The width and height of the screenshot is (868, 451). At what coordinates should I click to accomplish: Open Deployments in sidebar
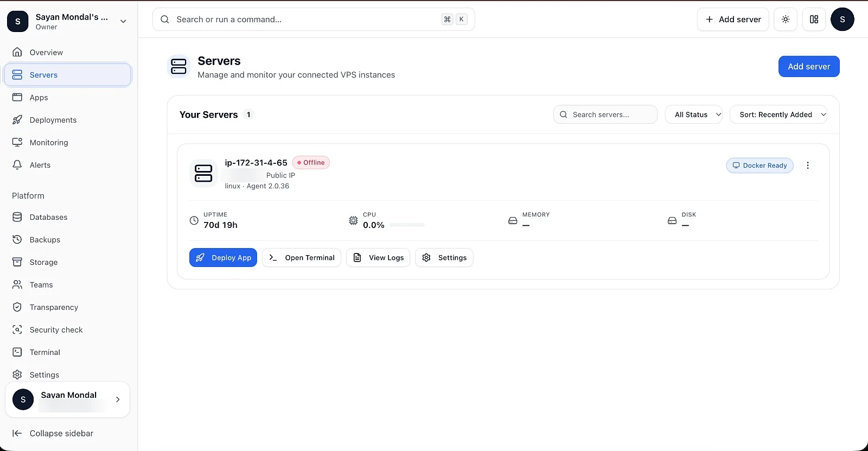(x=68, y=120)
